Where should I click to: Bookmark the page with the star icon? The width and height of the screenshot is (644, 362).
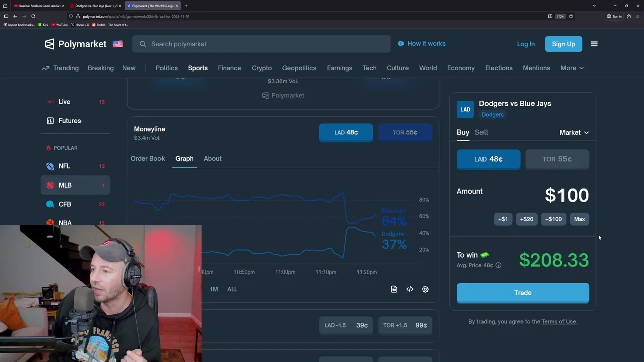[x=571, y=16]
